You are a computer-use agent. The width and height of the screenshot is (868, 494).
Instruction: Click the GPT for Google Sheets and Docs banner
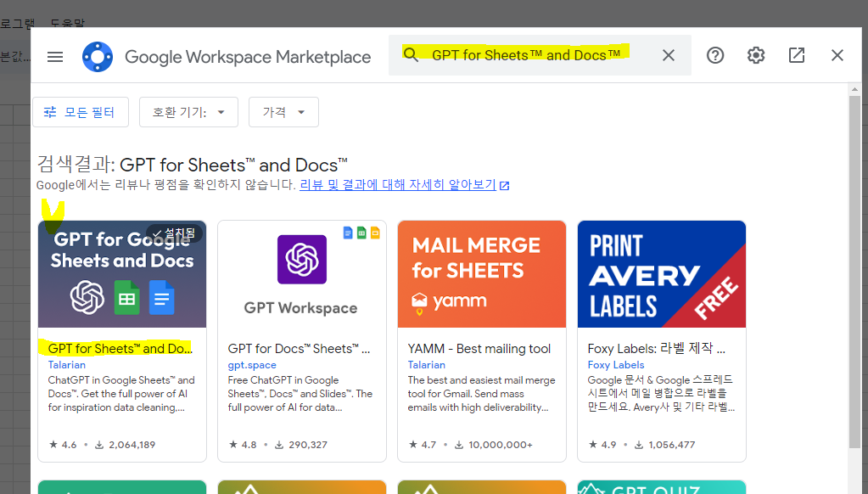pyautogui.click(x=122, y=274)
